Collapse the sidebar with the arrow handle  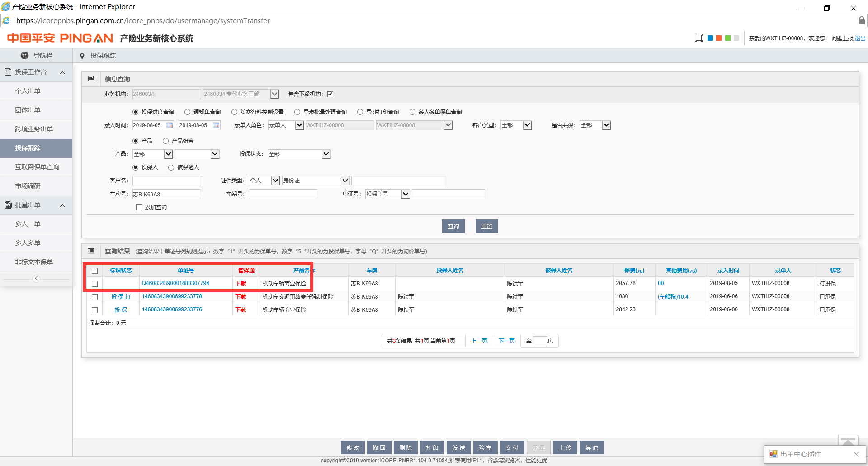click(x=36, y=278)
